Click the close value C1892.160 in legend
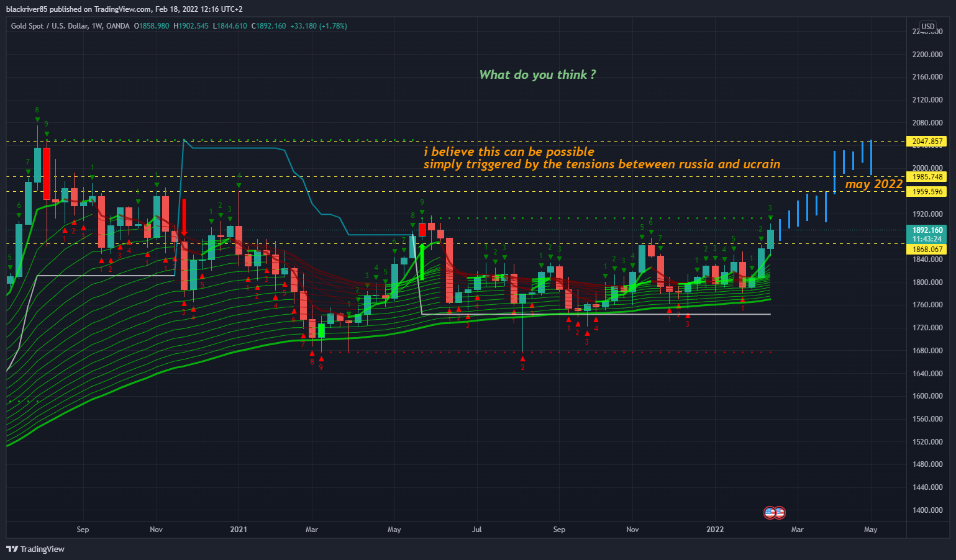 tap(268, 26)
